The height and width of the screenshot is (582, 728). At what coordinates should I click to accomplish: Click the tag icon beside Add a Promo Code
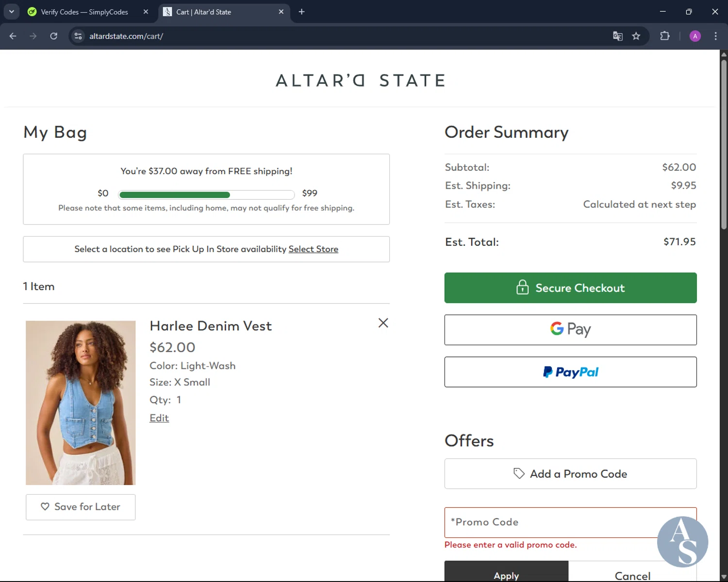pyautogui.click(x=519, y=473)
